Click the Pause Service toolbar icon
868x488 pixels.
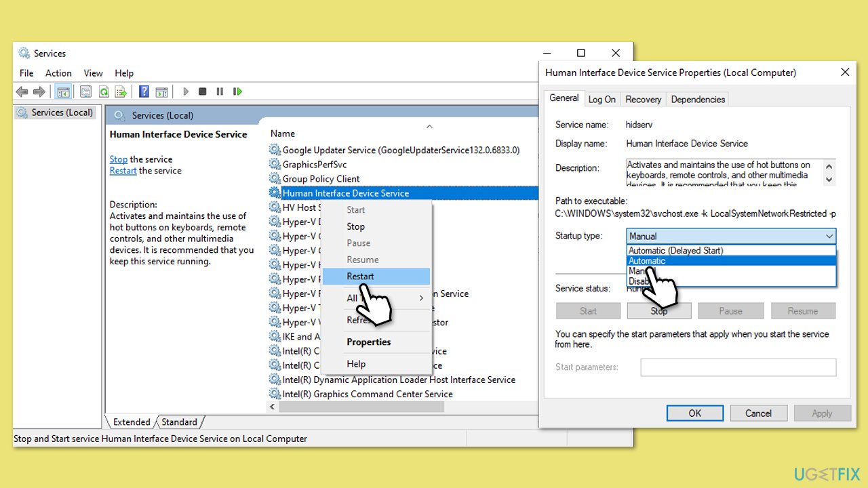coord(220,91)
